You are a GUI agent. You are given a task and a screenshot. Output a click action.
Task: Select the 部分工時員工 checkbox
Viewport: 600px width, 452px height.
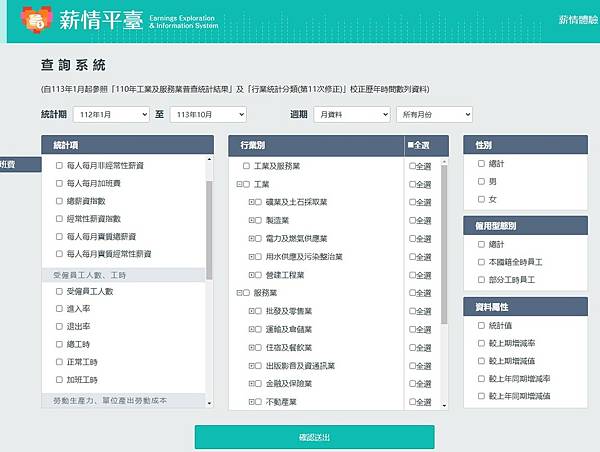[481, 280]
